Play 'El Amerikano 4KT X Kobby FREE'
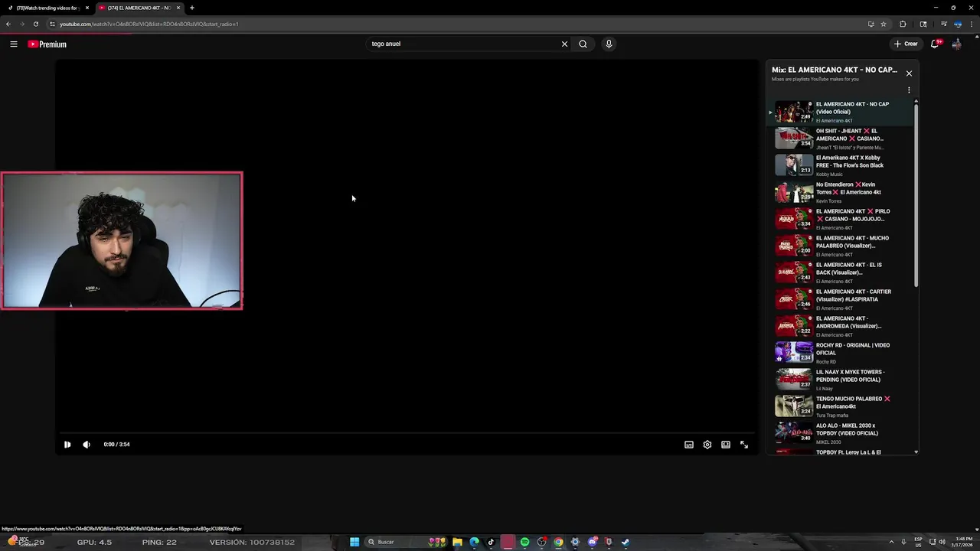Screen dimensions: 980x551 coord(840,165)
